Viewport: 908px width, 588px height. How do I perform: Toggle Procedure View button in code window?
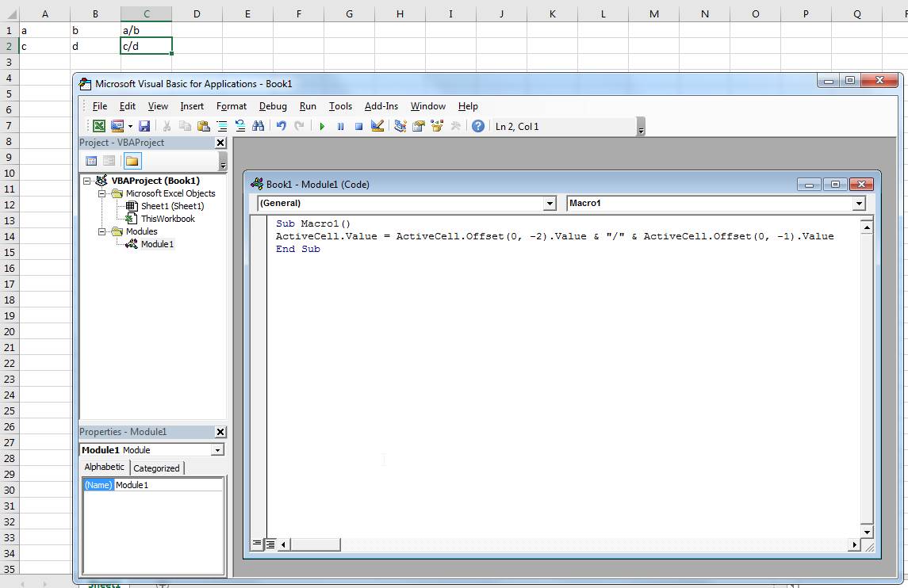[257, 544]
